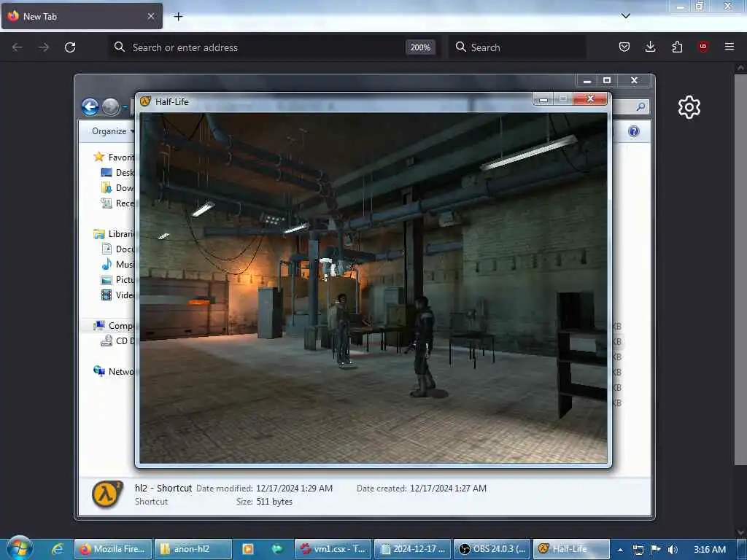Switch to OBS 24.0.3 taskbar button

click(x=492, y=549)
